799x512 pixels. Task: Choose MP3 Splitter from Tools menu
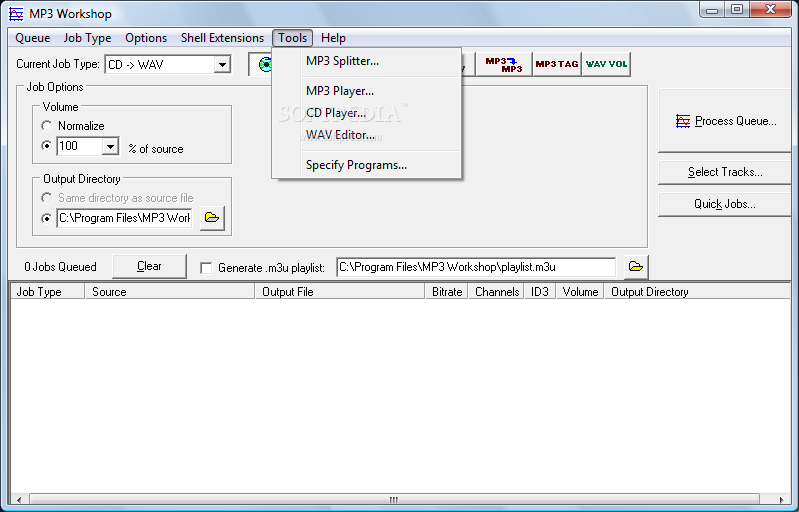[x=367, y=61]
